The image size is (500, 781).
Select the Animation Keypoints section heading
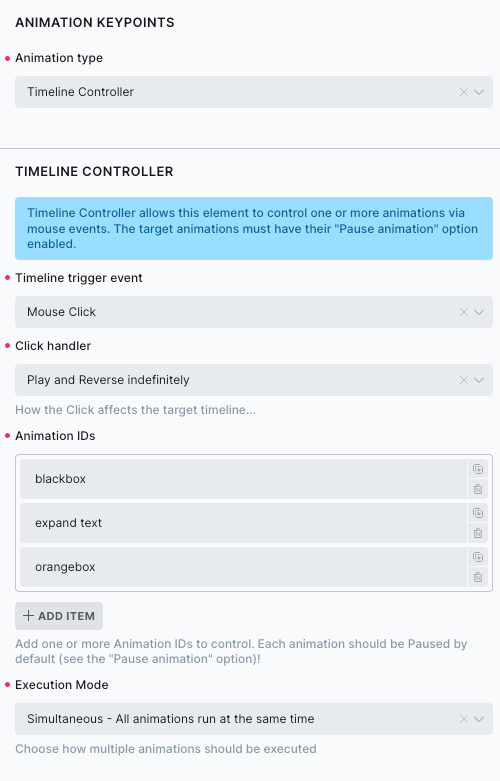coord(95,22)
